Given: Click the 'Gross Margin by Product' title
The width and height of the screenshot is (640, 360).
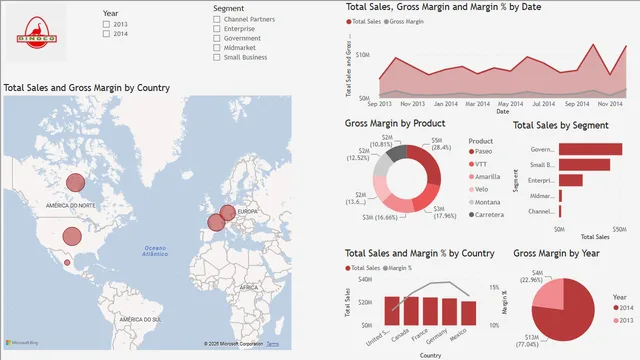Looking at the screenshot, I should [395, 123].
